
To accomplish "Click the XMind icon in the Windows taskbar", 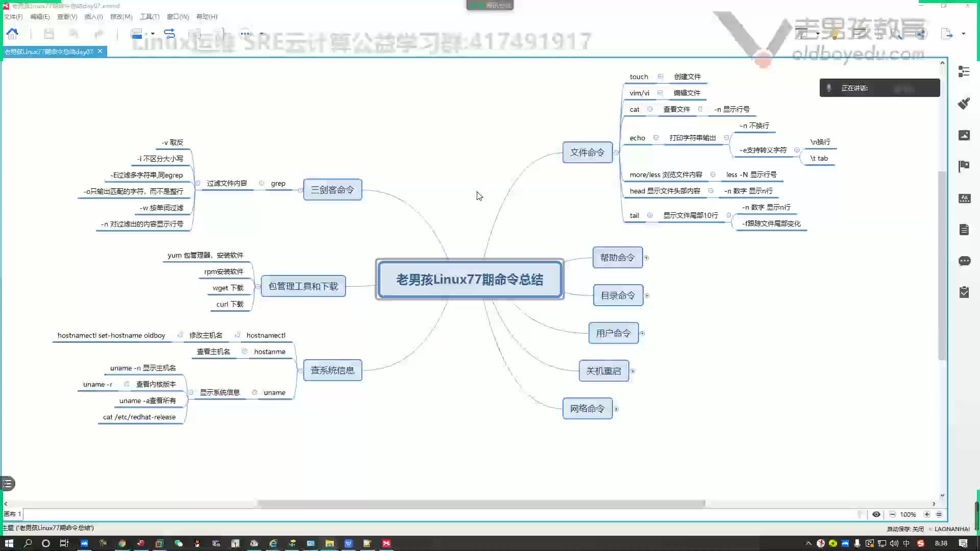I will [386, 543].
